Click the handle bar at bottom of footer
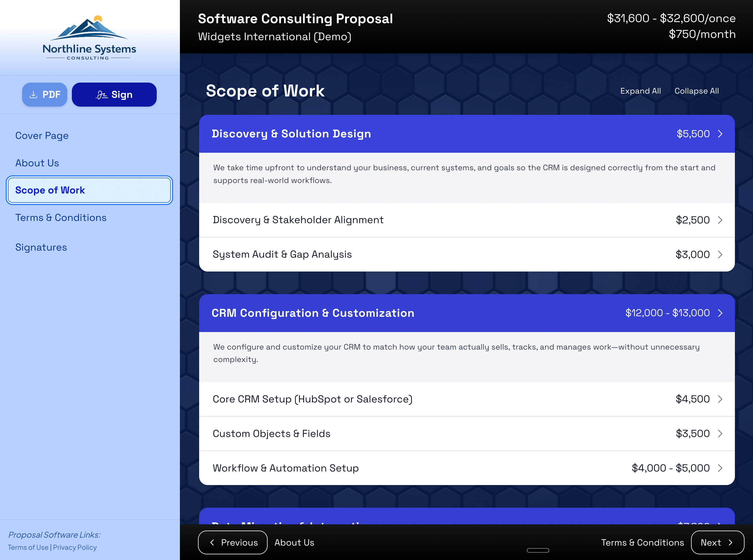 point(538,550)
